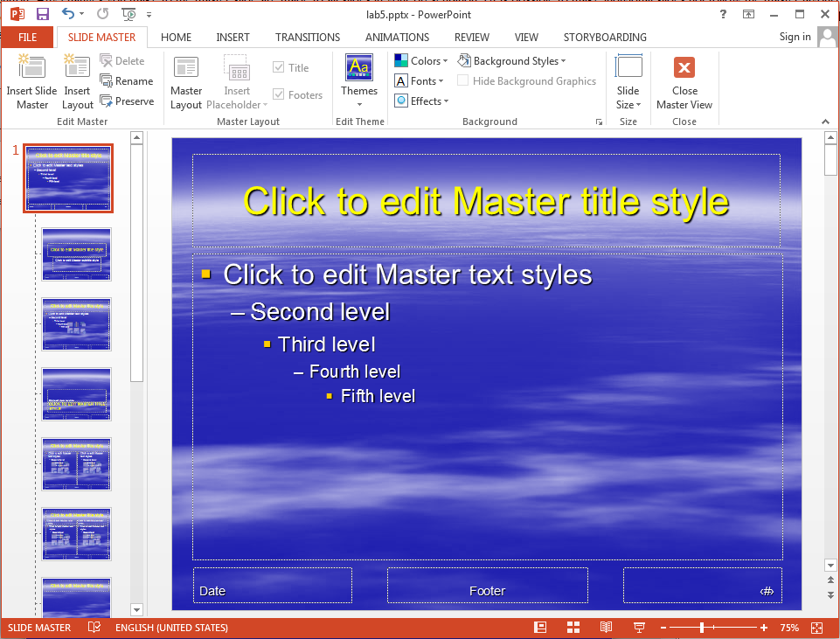Switch to the TRANSITIONS tab
The image size is (840, 639).
(x=308, y=37)
